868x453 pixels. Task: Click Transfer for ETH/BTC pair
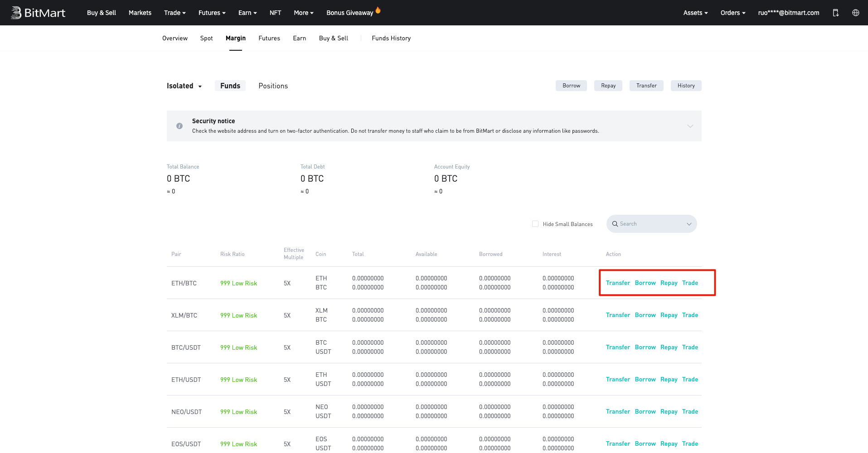[x=618, y=283]
